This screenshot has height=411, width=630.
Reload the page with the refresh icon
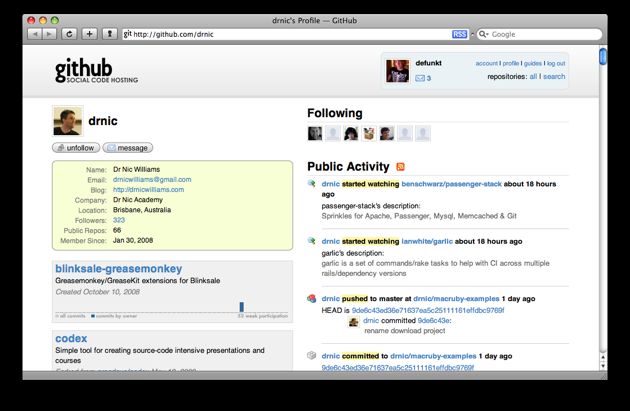tap(69, 34)
